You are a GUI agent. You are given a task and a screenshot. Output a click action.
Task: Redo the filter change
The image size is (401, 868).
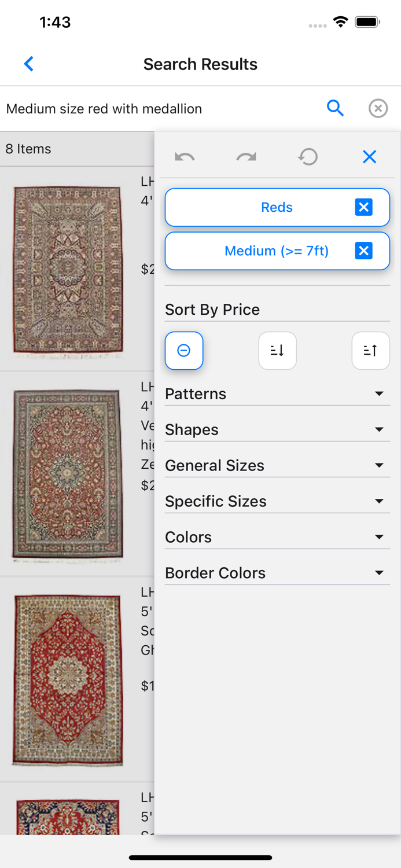click(x=246, y=156)
